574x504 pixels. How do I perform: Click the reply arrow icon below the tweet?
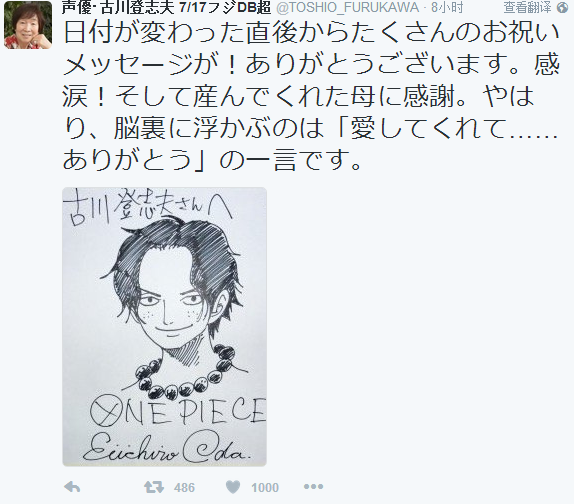point(72,487)
